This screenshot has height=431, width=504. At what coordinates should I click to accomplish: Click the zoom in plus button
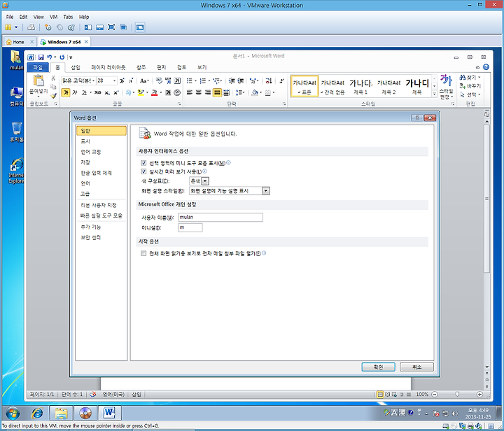click(x=479, y=394)
